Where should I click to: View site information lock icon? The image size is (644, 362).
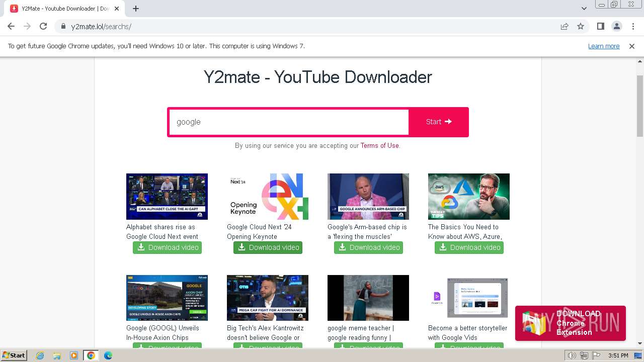point(63,27)
